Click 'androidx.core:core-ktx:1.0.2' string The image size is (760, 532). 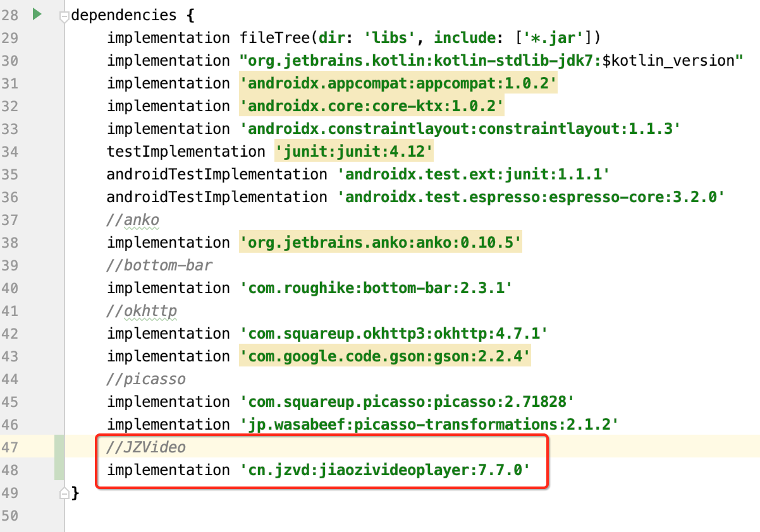click(x=372, y=106)
